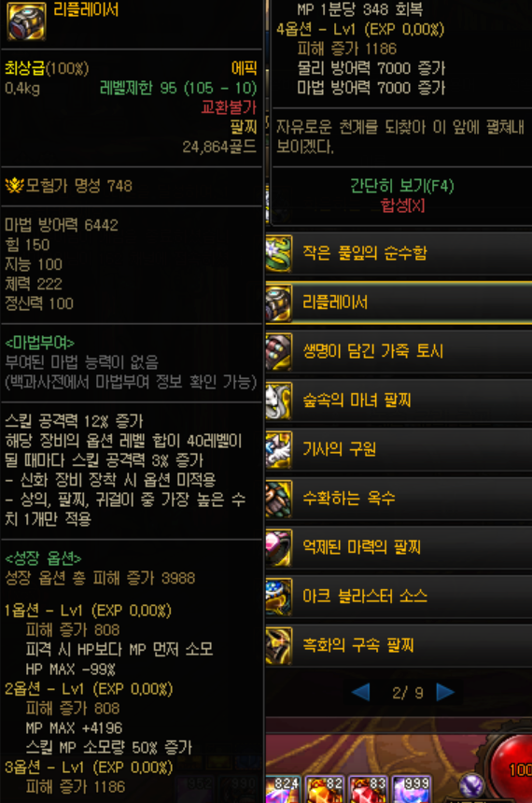Select 아크 블라스터 소스 list entry
532x803 pixels.
tap(399, 597)
